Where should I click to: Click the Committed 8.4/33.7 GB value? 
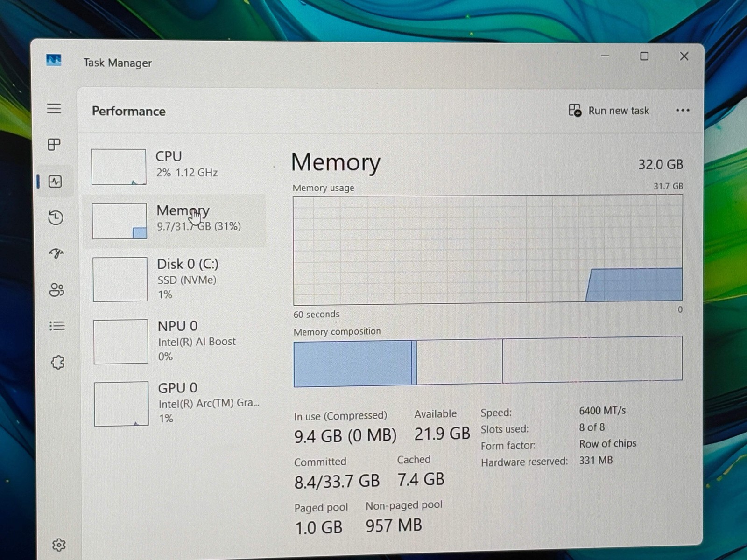(337, 481)
